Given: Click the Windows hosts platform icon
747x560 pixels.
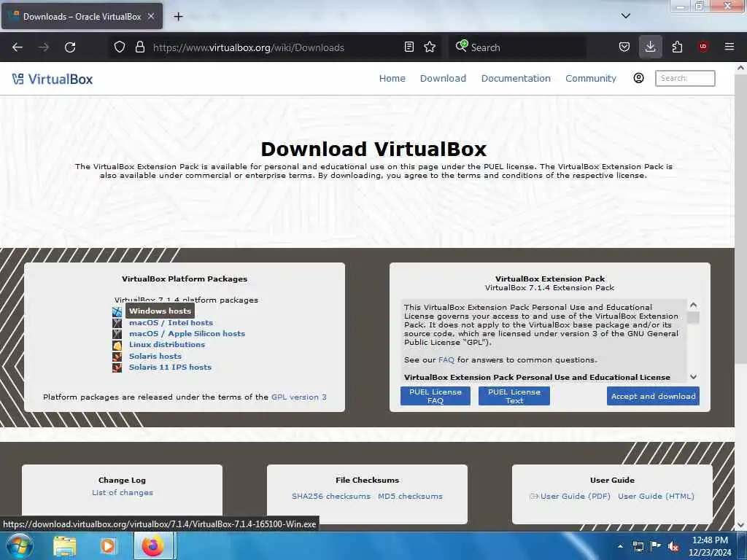Looking at the screenshot, I should [117, 312].
